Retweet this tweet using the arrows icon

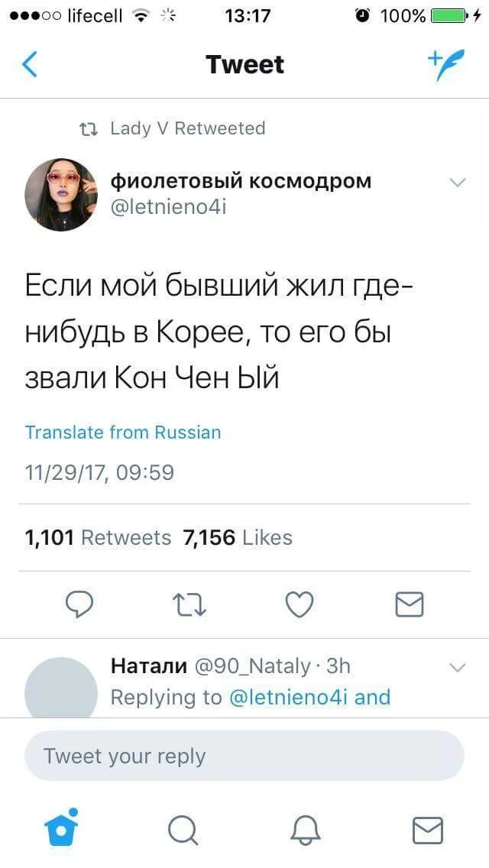(x=189, y=604)
